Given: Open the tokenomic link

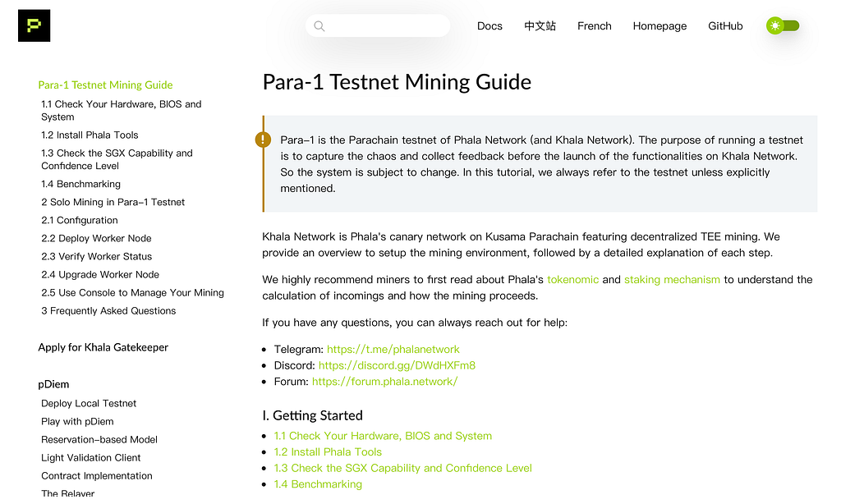Looking at the screenshot, I should (x=572, y=280).
